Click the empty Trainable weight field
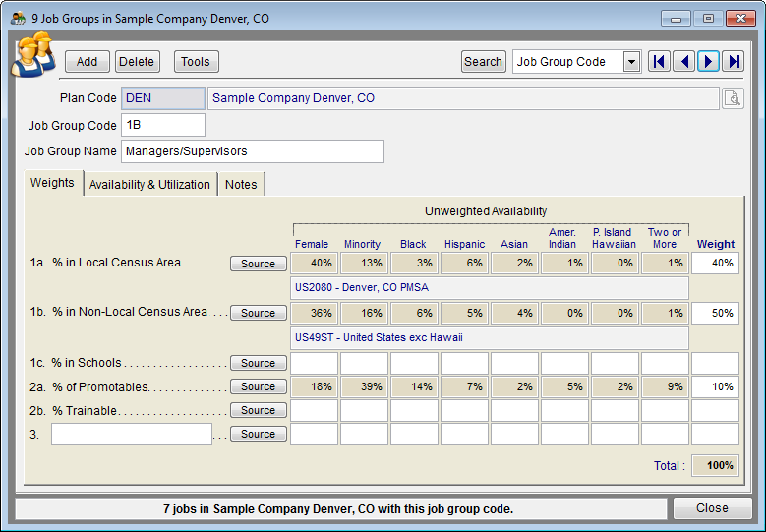 (715, 410)
